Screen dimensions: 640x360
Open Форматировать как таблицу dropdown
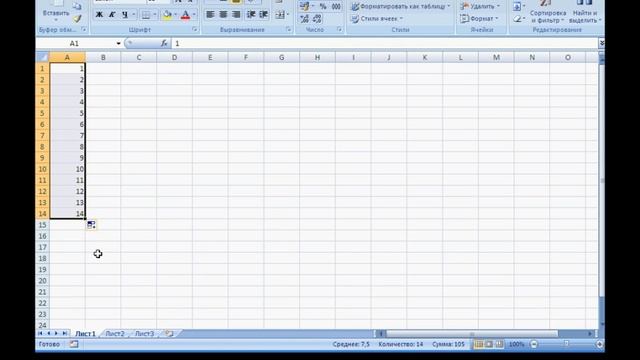pos(401,6)
